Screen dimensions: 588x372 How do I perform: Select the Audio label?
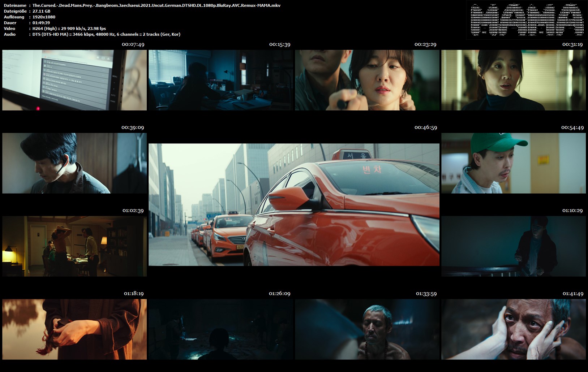tap(10, 34)
